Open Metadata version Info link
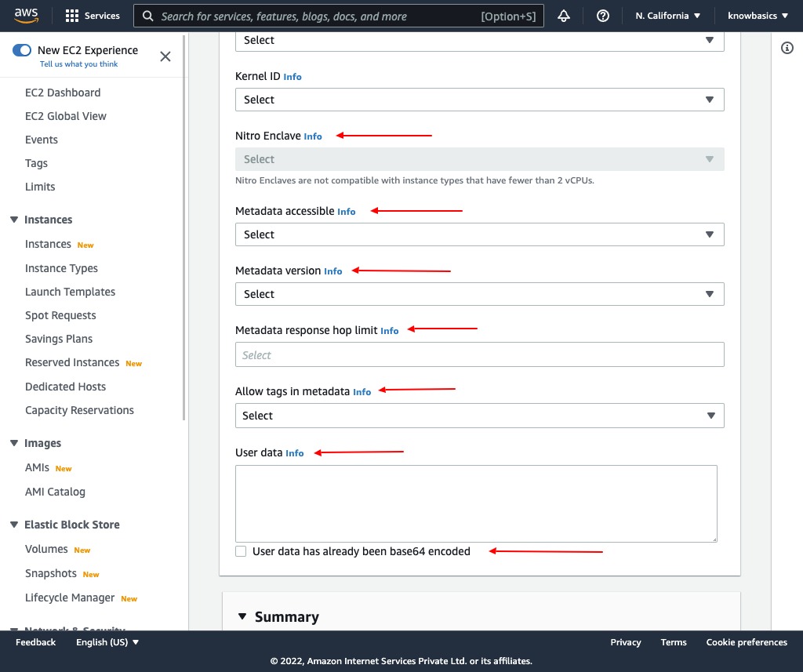 point(332,271)
